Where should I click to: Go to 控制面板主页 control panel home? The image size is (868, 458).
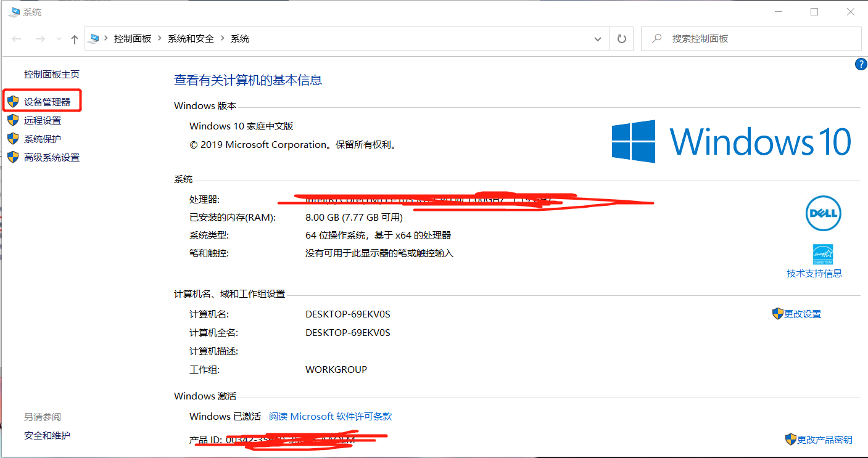(52, 74)
